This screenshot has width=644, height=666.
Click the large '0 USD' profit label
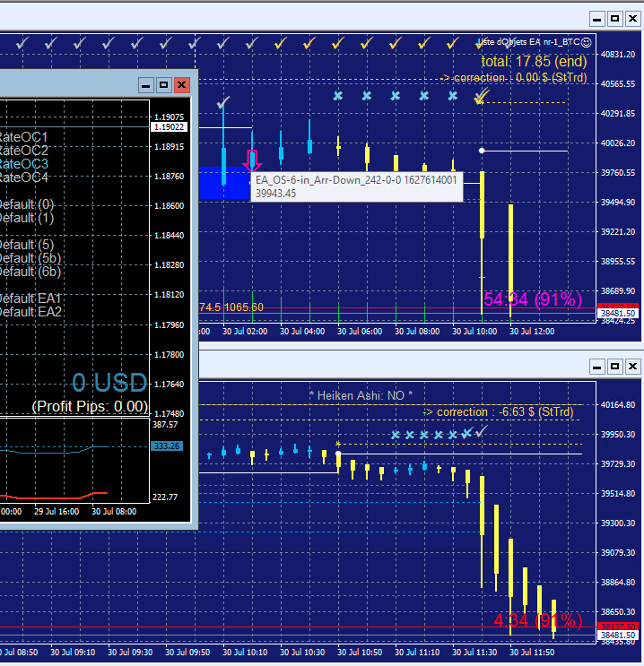(109, 382)
